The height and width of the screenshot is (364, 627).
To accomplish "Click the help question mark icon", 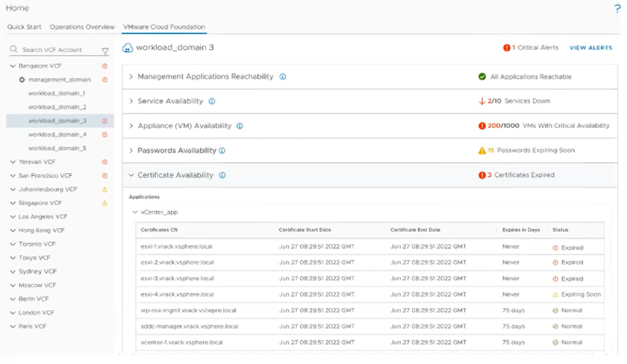I will pos(617,9).
